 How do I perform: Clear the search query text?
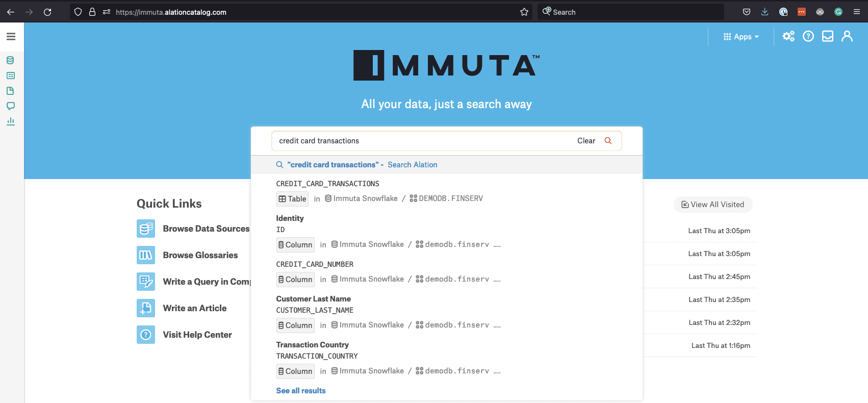click(586, 141)
